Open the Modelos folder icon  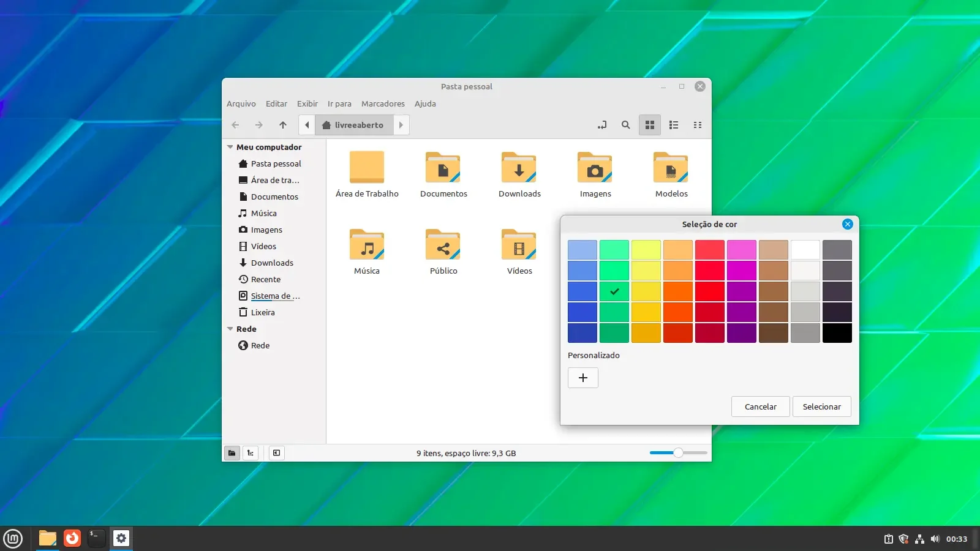pos(671,167)
